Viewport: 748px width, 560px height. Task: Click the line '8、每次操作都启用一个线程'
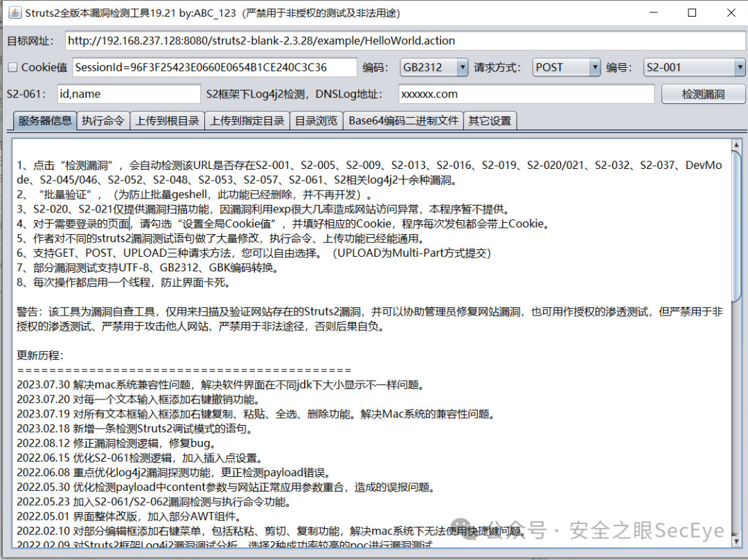(x=124, y=282)
